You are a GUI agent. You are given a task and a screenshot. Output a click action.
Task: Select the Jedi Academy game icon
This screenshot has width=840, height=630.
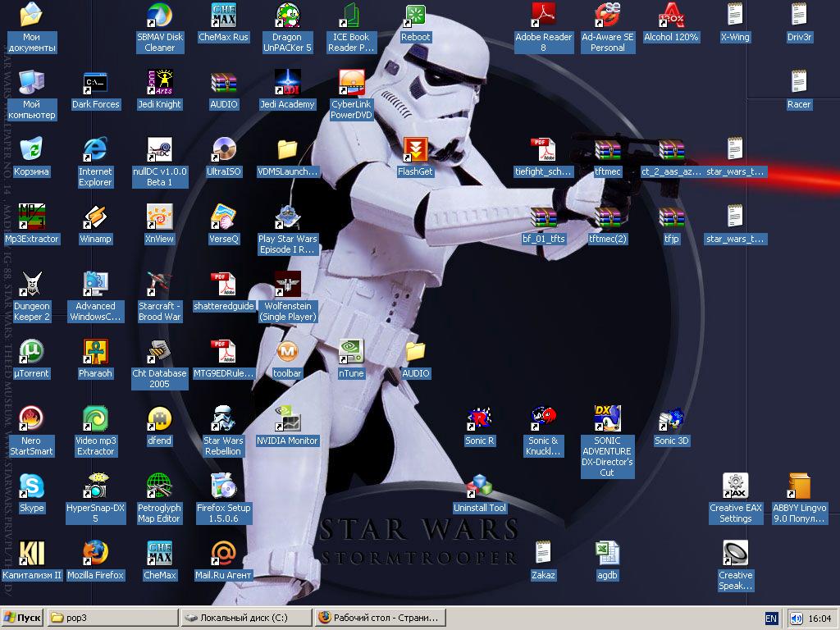tap(287, 83)
